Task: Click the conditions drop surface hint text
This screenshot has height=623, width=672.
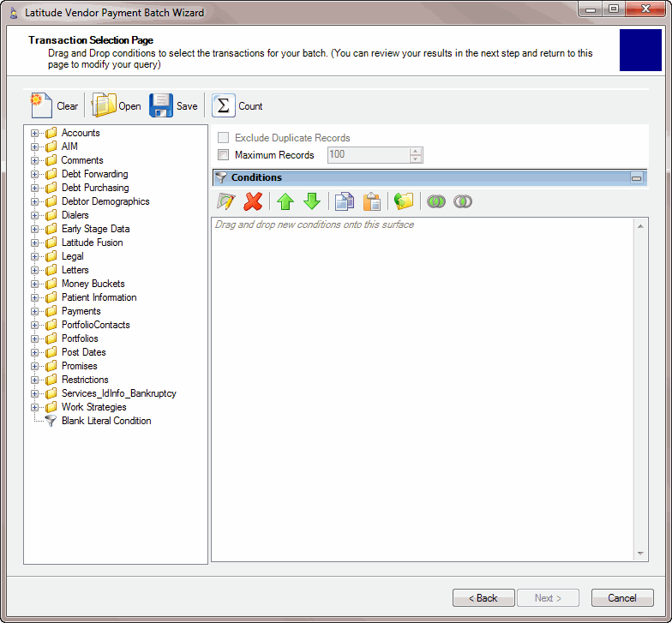Action: tap(314, 225)
